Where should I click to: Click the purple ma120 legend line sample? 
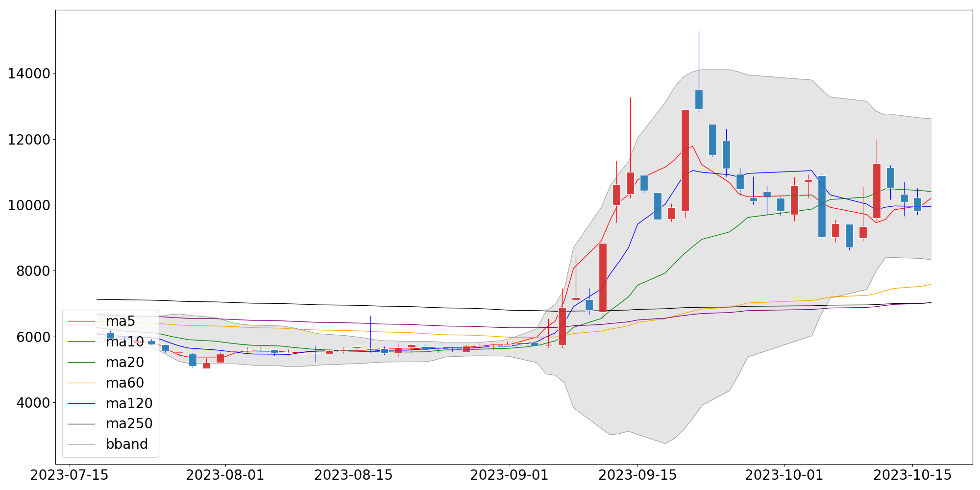[x=81, y=404]
